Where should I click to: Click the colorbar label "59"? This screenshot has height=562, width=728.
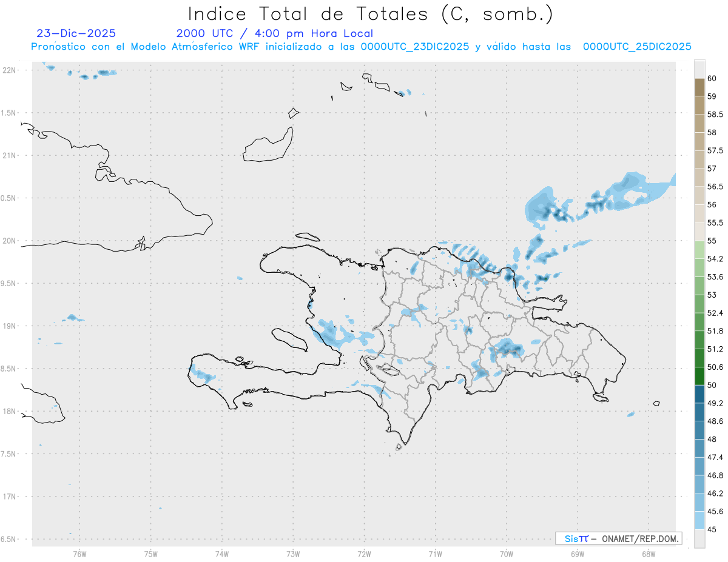click(x=712, y=96)
